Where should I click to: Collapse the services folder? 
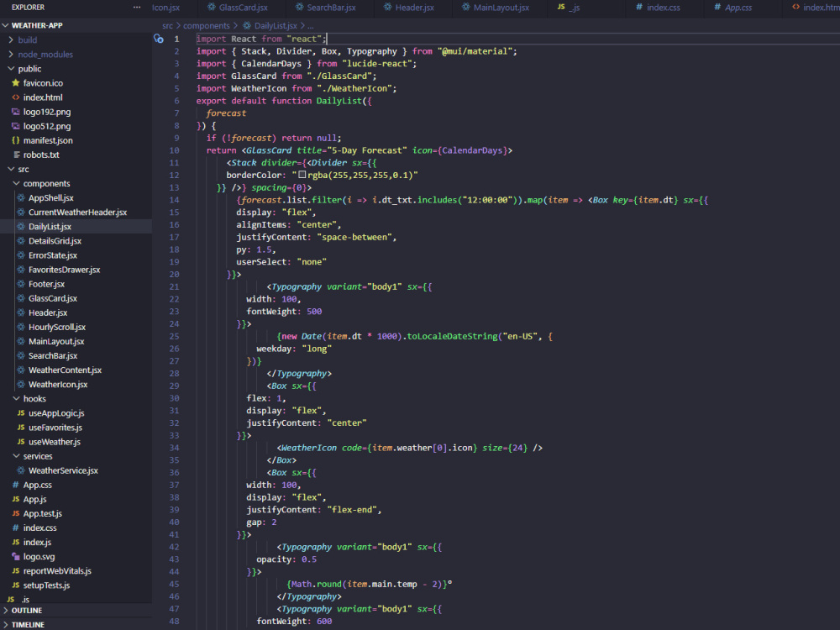point(16,456)
